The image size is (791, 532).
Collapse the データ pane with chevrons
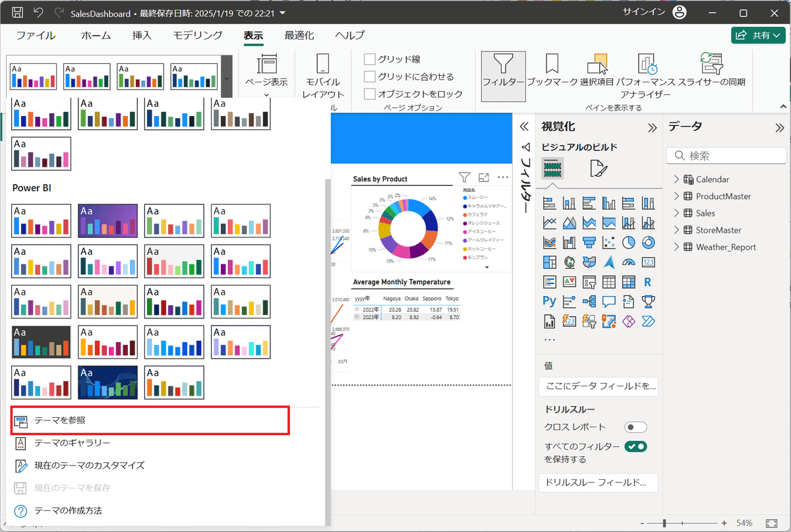coord(780,128)
